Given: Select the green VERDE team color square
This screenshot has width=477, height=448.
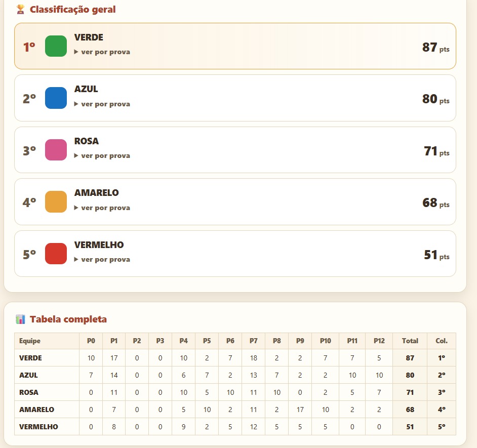Looking at the screenshot, I should (56, 46).
